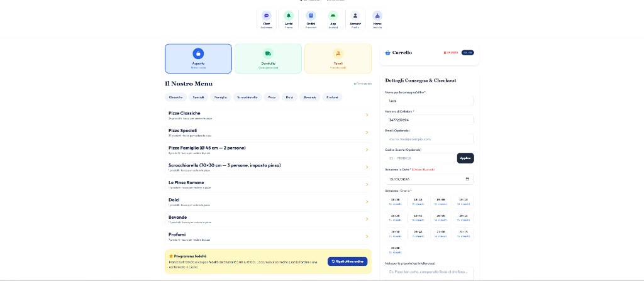Jump to the Scrocchiarella filter chip

tap(247, 97)
